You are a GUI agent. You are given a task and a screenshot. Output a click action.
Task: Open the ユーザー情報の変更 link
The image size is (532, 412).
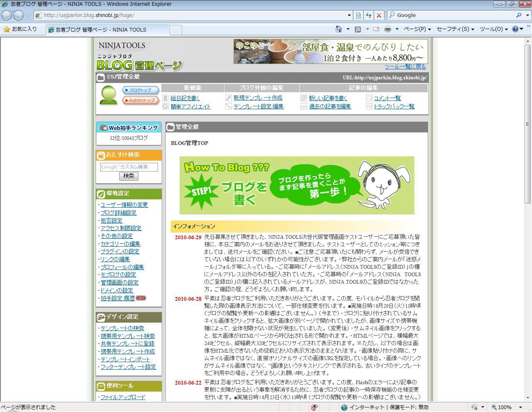124,205
